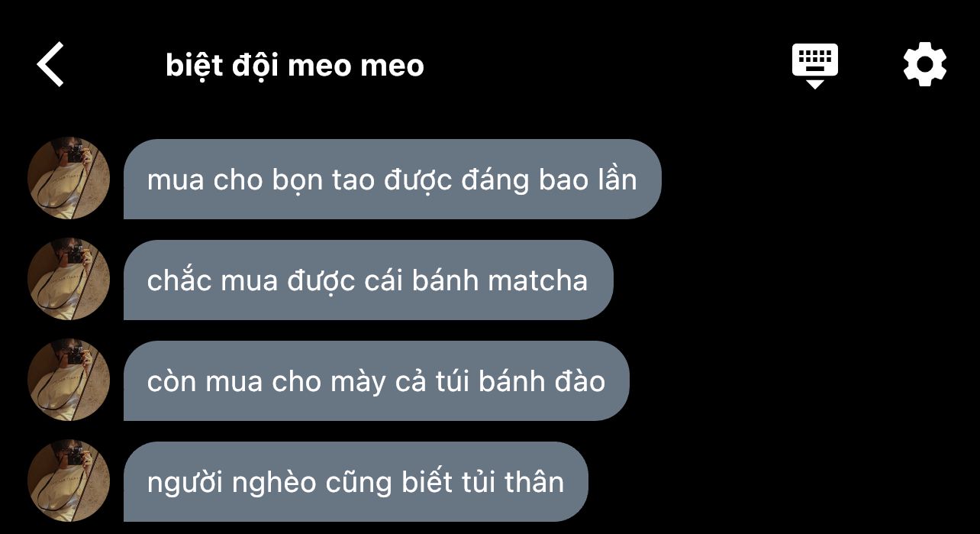Select the message 'chắc mua được cái bánh matcha'
Image resolution: width=980 pixels, height=534 pixels.
click(368, 280)
